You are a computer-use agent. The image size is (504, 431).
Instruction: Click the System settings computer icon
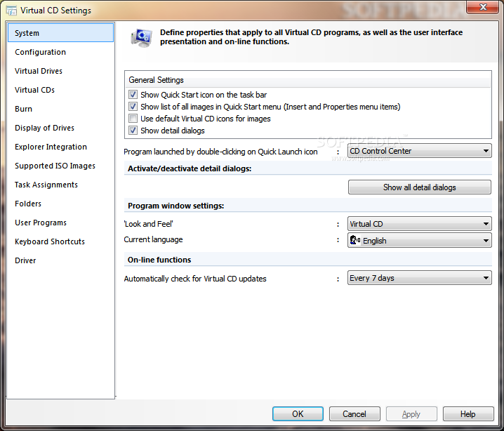(x=141, y=38)
